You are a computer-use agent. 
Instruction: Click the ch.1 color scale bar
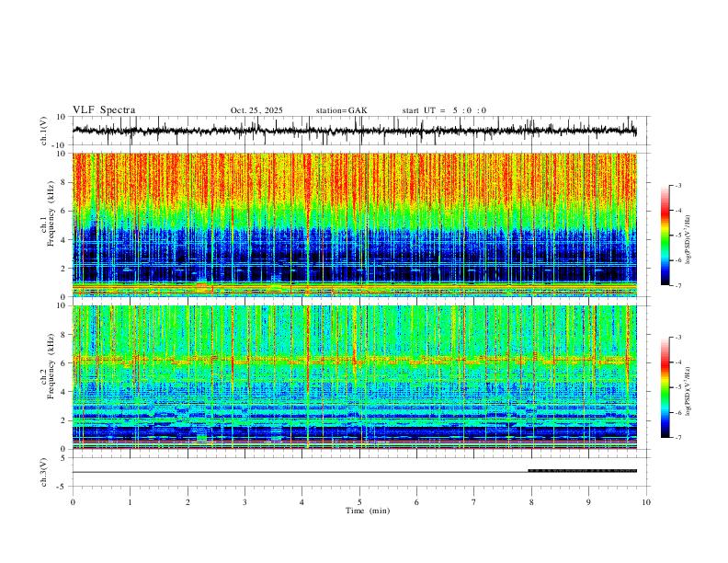pos(665,236)
